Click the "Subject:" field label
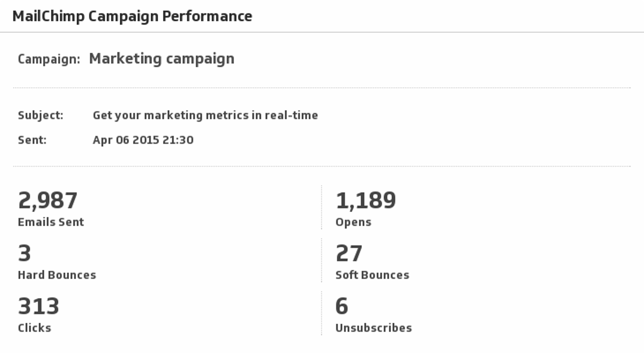This screenshot has width=644, height=353. tap(41, 115)
